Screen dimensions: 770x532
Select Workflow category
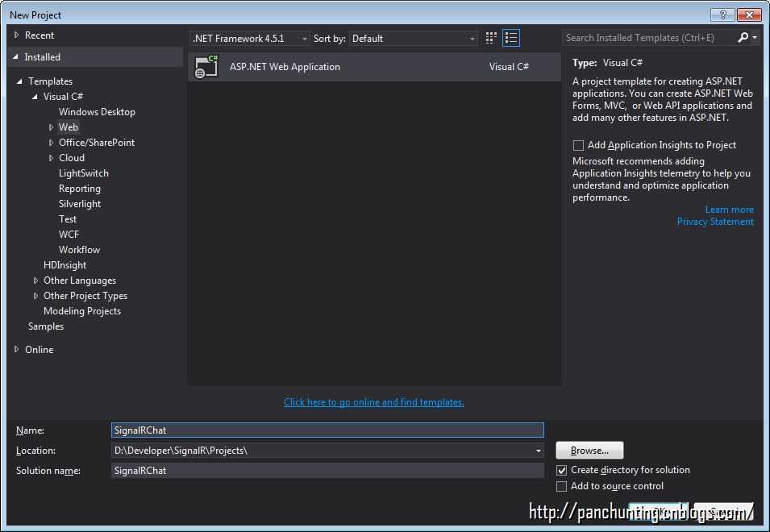[79, 250]
